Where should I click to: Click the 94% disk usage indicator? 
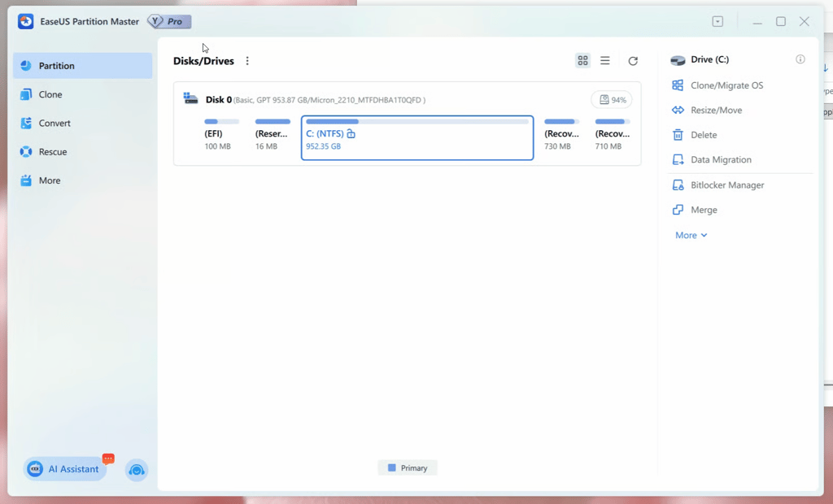point(612,100)
